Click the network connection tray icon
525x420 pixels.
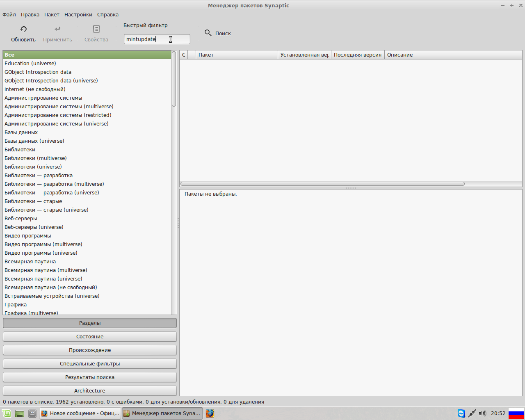coord(472,413)
